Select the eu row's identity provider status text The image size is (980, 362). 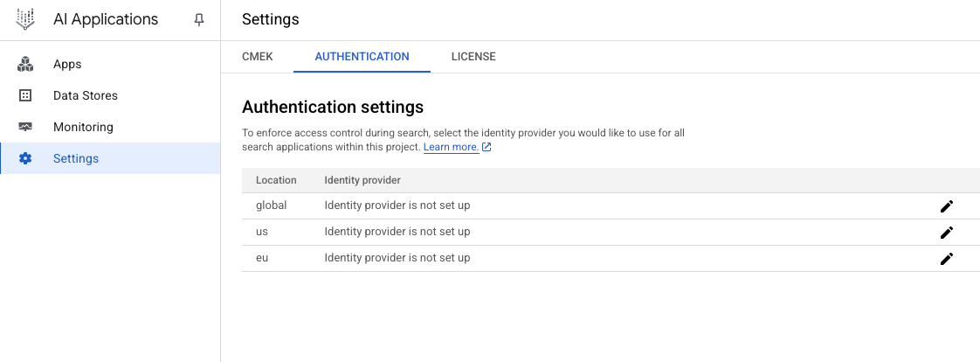[x=397, y=259]
